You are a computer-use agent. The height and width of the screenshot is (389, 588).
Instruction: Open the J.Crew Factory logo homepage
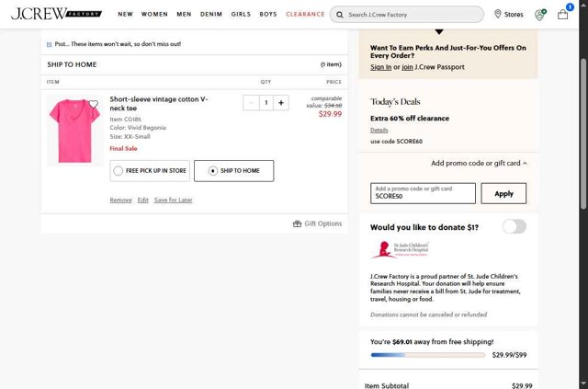point(57,14)
